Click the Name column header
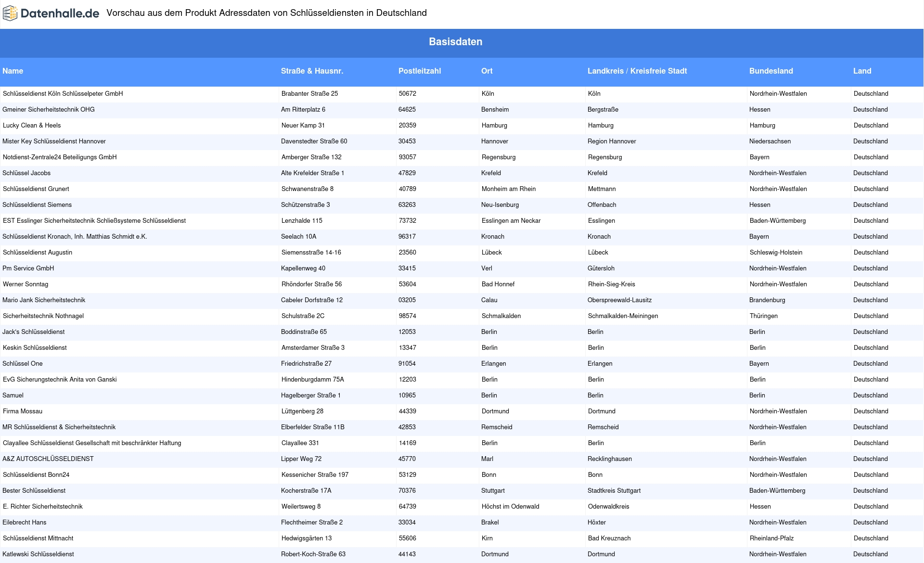Viewport: 924px width, 563px height. coord(13,71)
